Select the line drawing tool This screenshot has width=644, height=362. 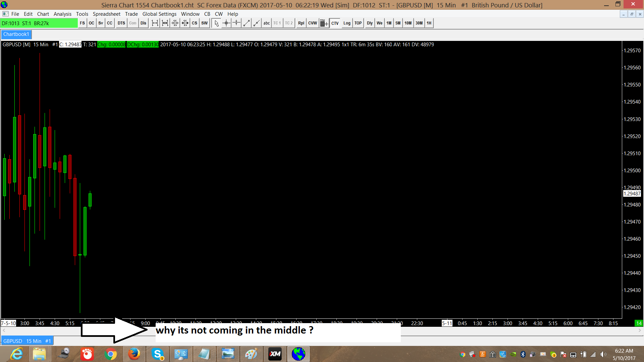coord(247,23)
